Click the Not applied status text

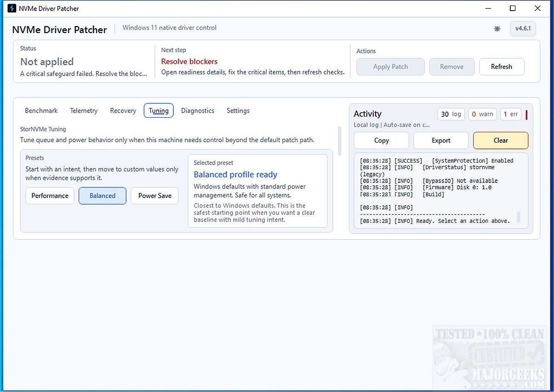tap(47, 62)
